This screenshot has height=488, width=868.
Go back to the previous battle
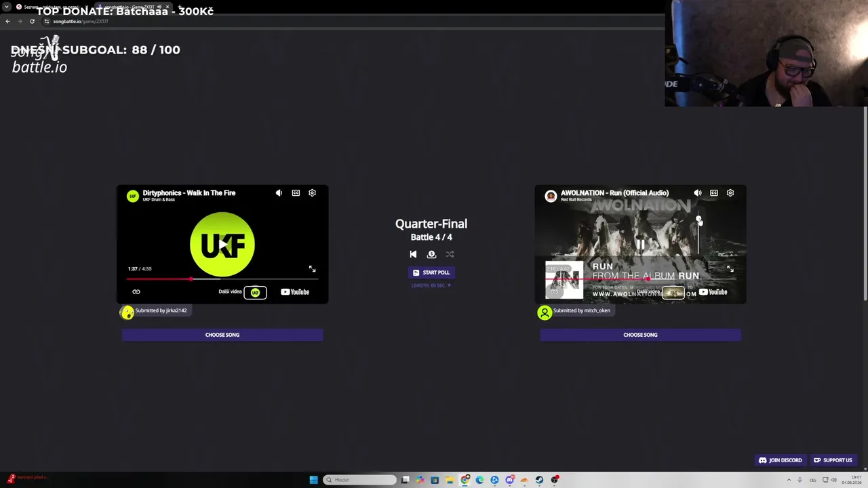413,254
